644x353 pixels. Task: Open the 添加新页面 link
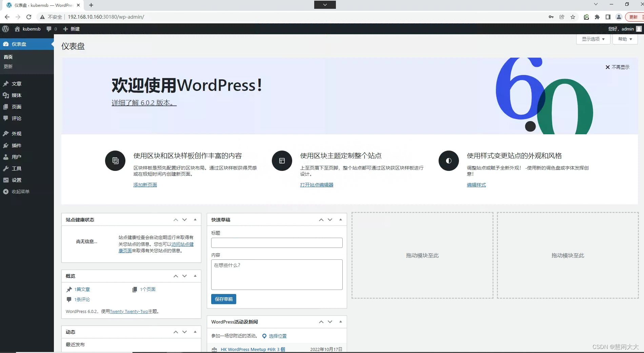[x=145, y=185]
